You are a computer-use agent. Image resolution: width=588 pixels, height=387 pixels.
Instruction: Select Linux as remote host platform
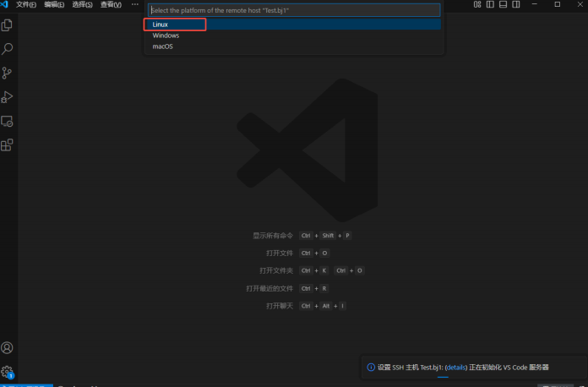point(293,25)
